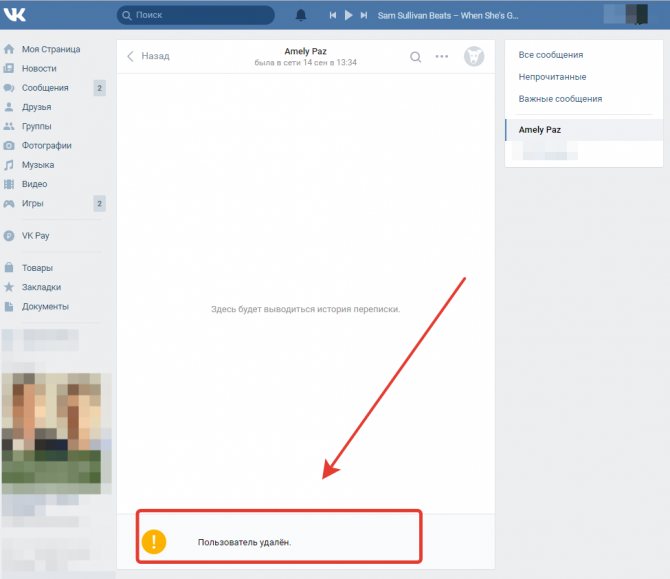
Task: Open the three-dots conversation actions menu
Action: coord(441,56)
